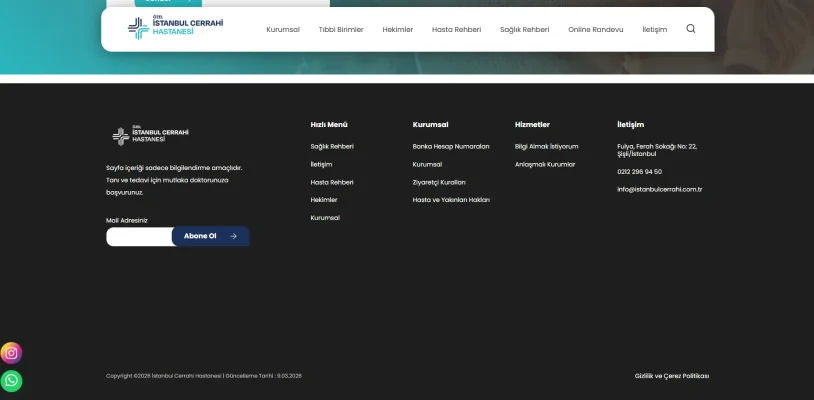Click Bilgi Almak İstiyorum link

[546, 147]
